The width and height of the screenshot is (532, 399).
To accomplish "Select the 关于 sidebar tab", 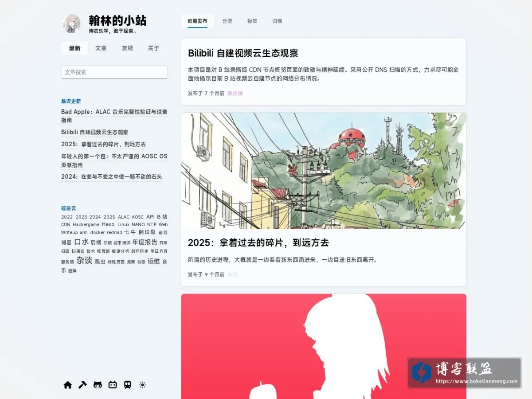I will point(153,48).
